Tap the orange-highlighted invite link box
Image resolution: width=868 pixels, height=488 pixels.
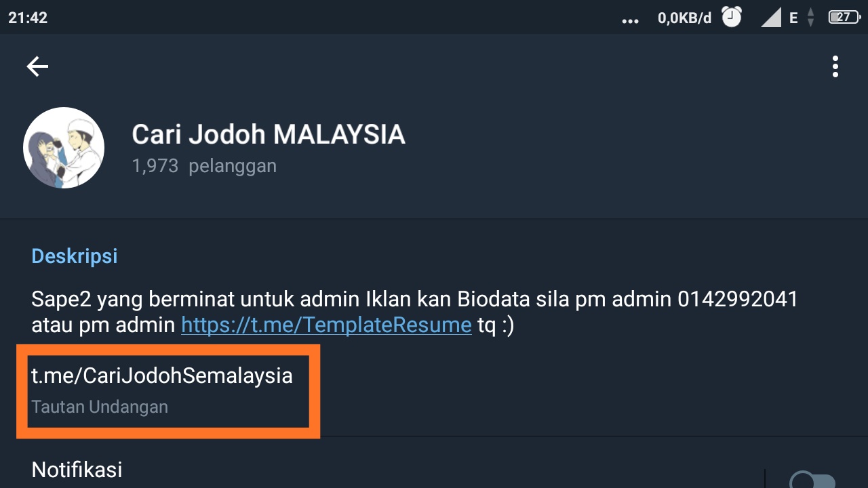coord(167,391)
